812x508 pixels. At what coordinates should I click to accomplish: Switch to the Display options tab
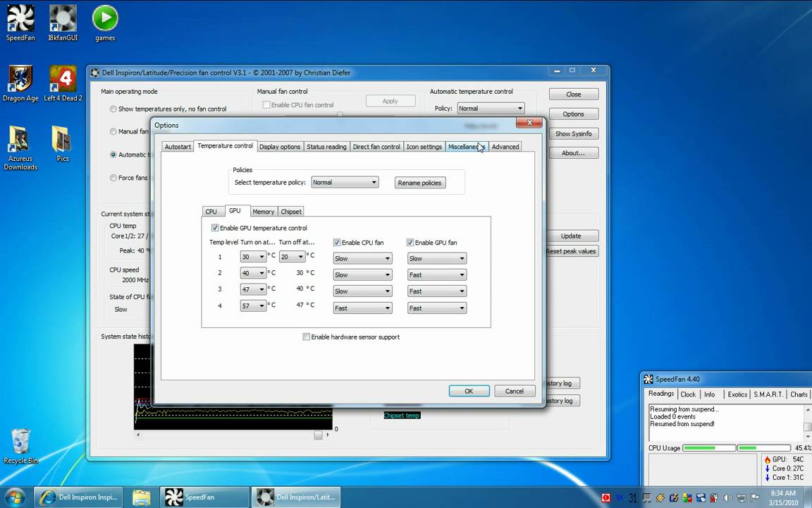280,147
